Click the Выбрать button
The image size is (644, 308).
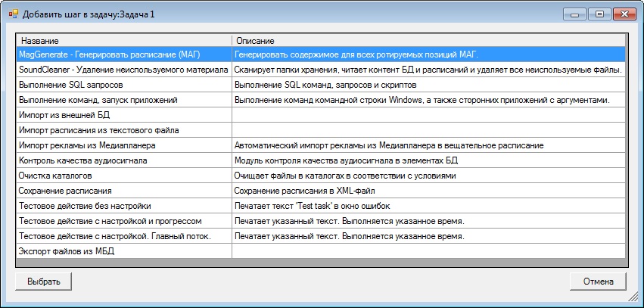point(44,282)
